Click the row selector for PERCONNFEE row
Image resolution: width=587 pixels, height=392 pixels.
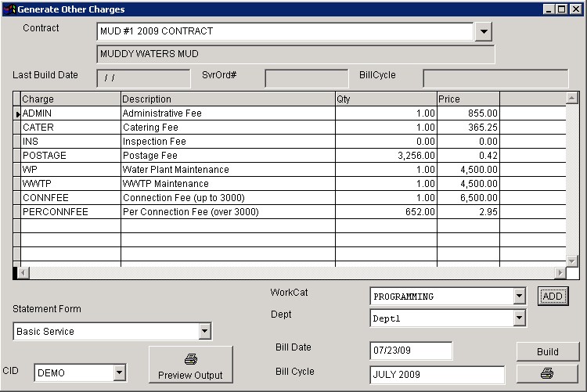(x=16, y=212)
